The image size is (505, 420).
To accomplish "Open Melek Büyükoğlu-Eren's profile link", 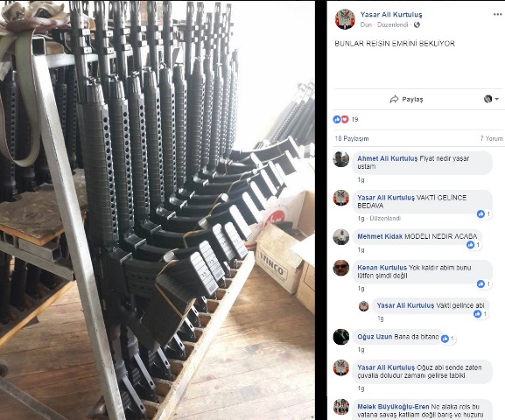I will pyautogui.click(x=393, y=407).
